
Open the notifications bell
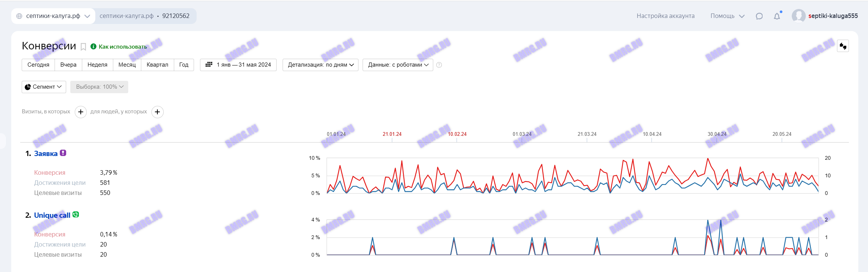point(777,16)
